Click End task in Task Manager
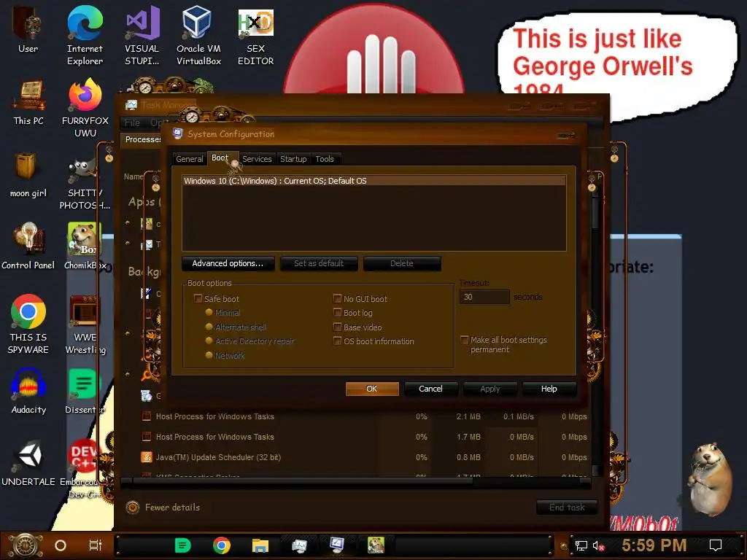Image resolution: width=747 pixels, height=560 pixels. pos(567,507)
